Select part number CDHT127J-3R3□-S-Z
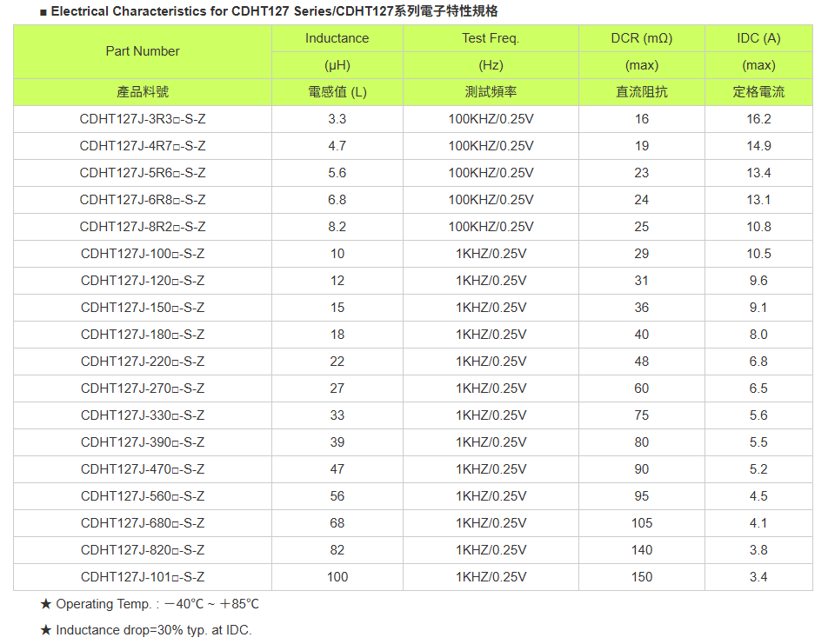Viewport: 828px width, 644px height. click(x=143, y=119)
